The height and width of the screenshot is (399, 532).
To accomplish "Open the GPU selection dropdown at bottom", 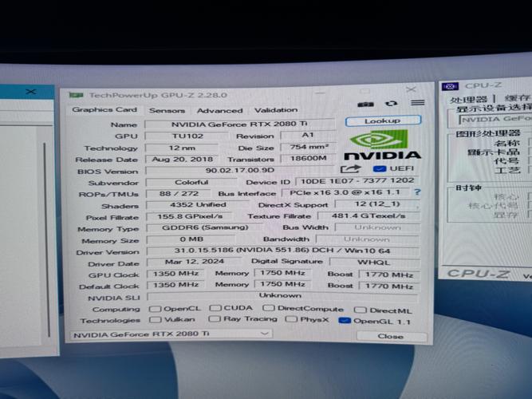I will [171, 334].
